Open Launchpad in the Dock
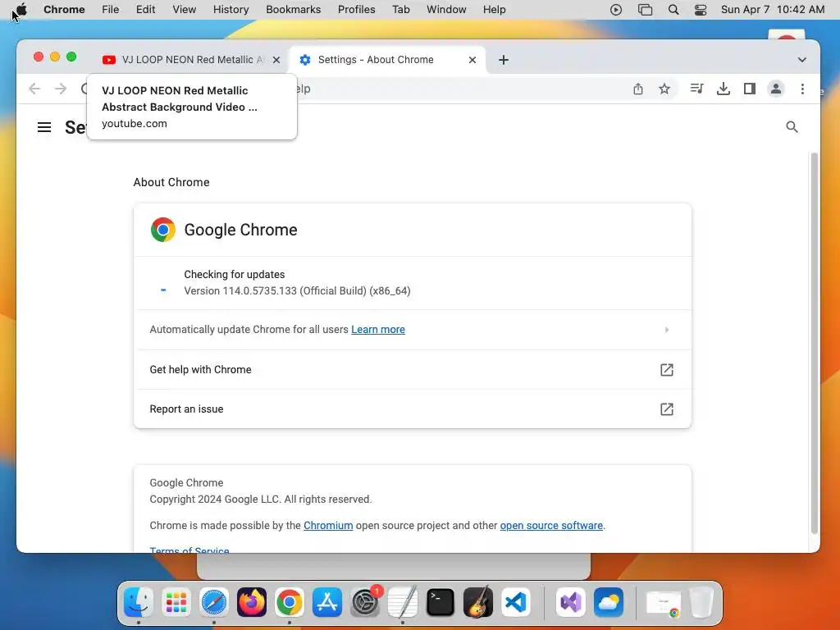Image resolution: width=840 pixels, height=630 pixels. click(x=176, y=603)
